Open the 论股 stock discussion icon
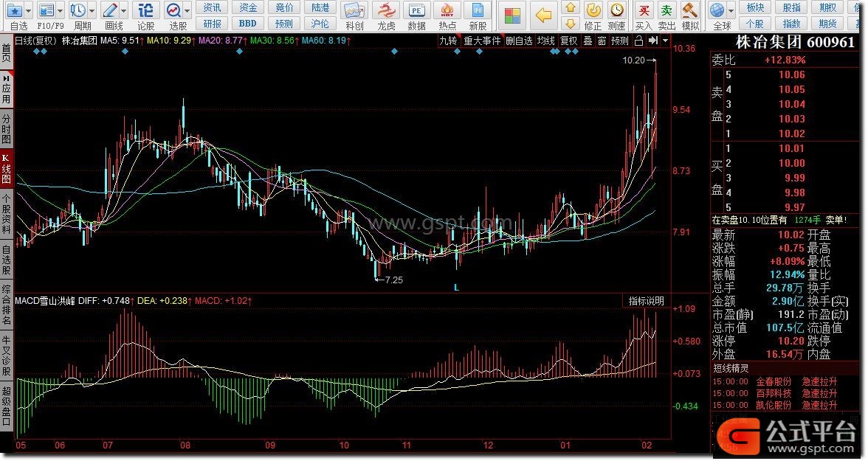Image resolution: width=868 pixels, height=461 pixels. pyautogui.click(x=145, y=10)
